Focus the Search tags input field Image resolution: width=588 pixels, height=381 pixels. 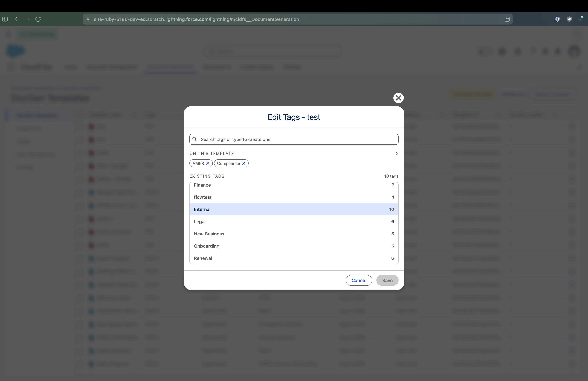(294, 139)
